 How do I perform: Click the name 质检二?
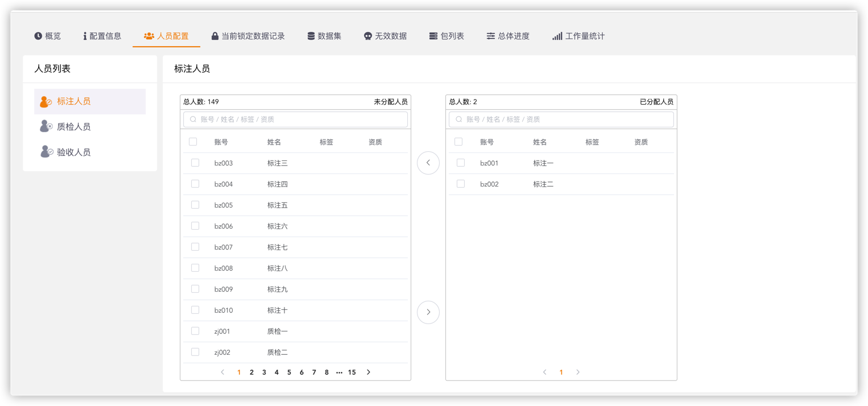coord(278,353)
